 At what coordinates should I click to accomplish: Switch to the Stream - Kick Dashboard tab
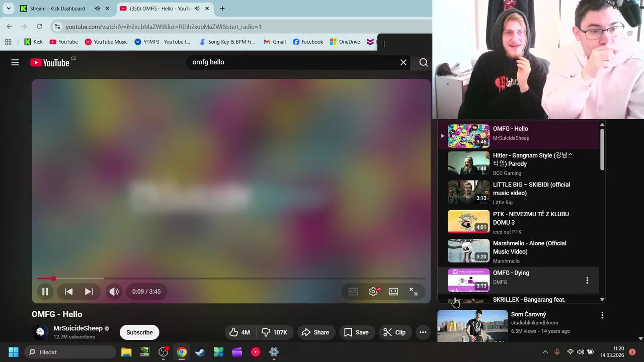[x=57, y=9]
